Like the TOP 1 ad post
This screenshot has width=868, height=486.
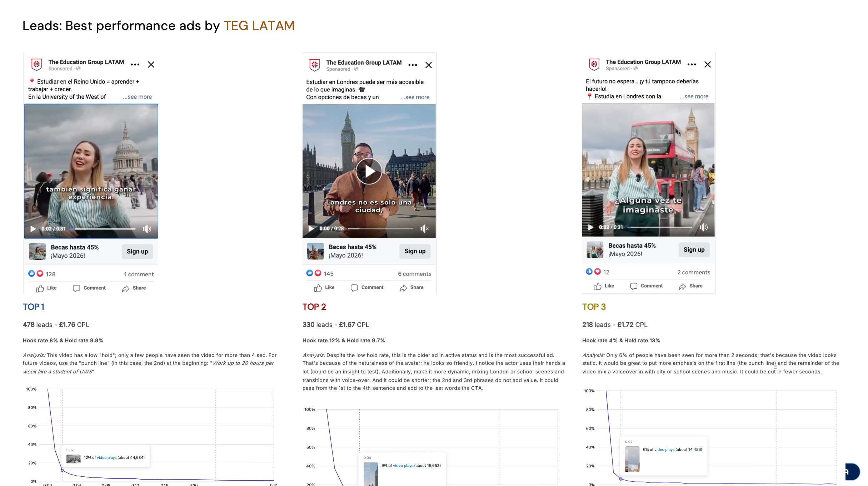point(46,288)
